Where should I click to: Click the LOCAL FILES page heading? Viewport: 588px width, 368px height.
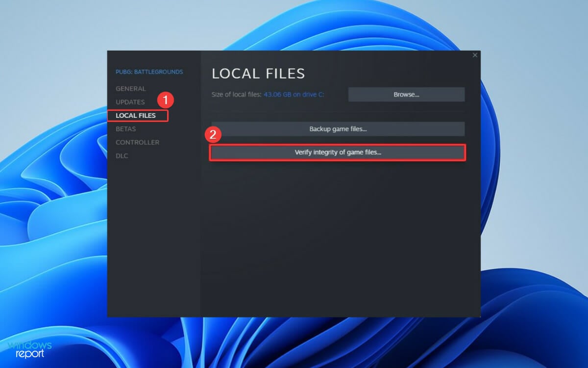(x=258, y=74)
